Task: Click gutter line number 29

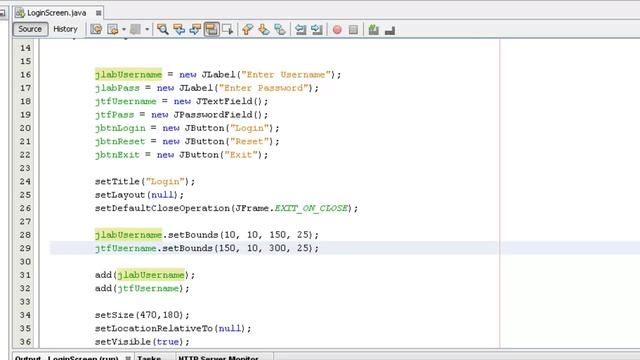Action: [25, 248]
